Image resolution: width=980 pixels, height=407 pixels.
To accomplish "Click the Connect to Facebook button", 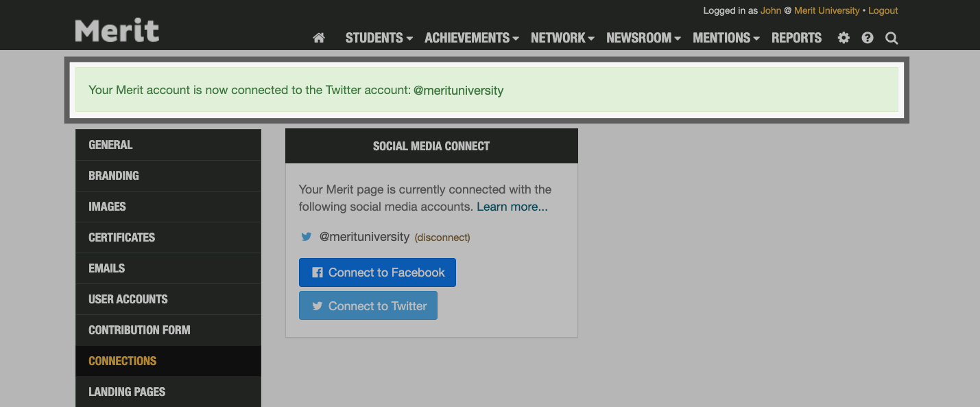I will 377,272.
